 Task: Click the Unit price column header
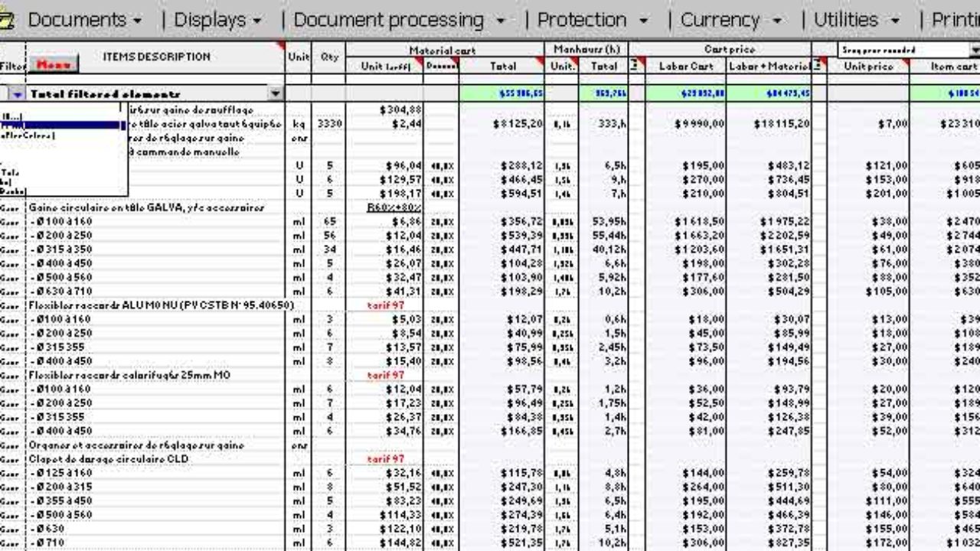pos(868,67)
